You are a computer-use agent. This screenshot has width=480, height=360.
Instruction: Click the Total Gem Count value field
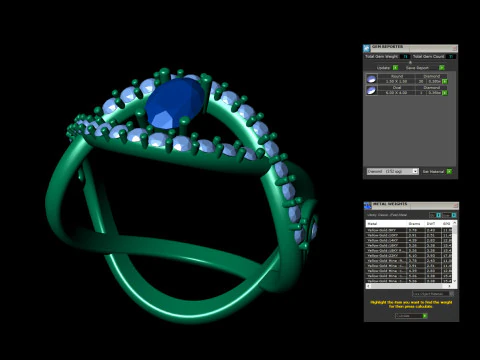(451, 57)
